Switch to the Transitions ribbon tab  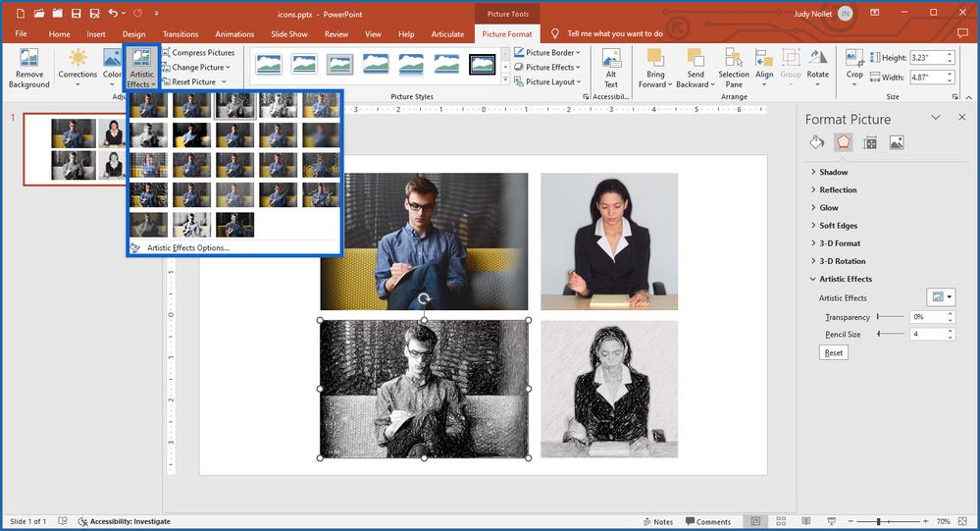tap(180, 33)
